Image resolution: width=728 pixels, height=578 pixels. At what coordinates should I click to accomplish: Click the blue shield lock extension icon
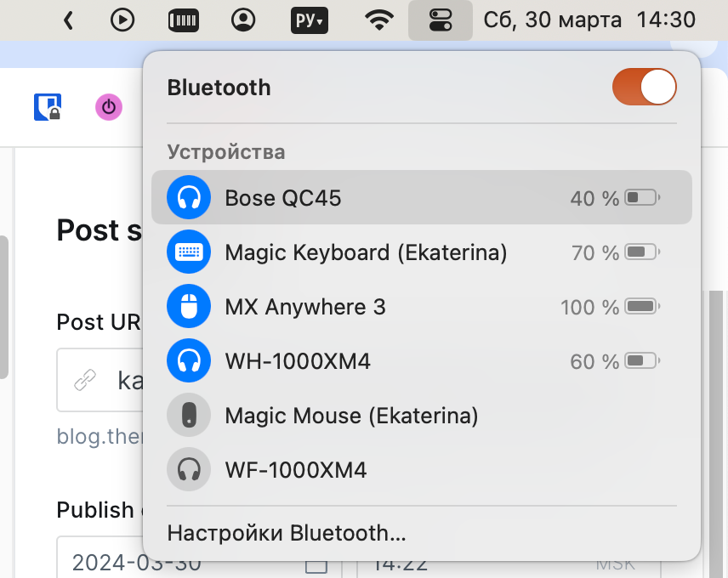pos(48,107)
